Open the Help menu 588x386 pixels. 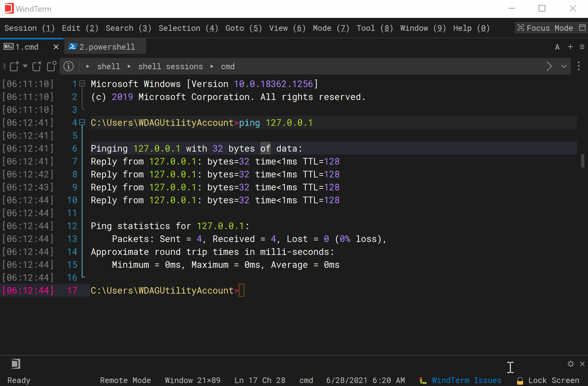(471, 28)
